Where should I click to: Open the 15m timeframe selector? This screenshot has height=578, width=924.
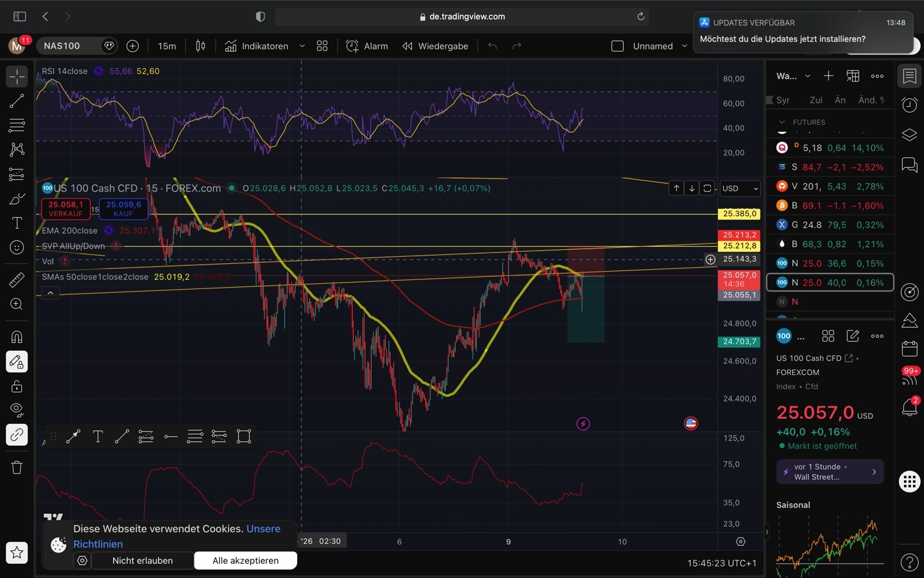click(167, 46)
